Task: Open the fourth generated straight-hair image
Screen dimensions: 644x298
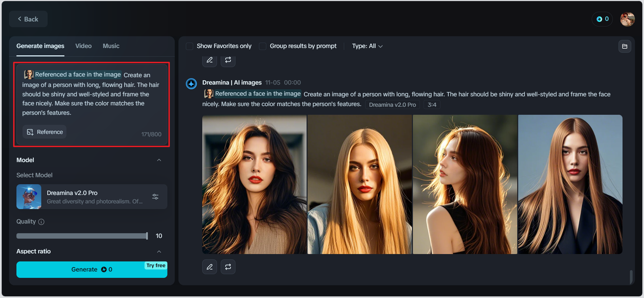Action: tap(570, 184)
